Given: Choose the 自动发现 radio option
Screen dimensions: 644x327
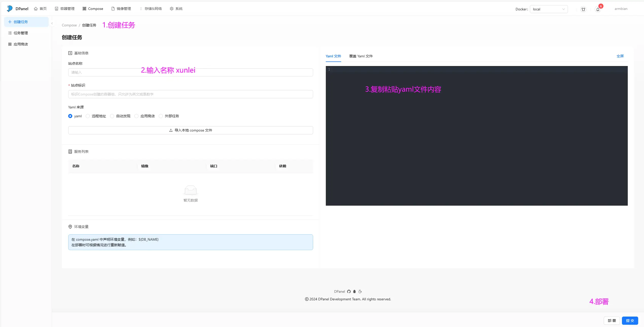Looking at the screenshot, I should point(112,116).
